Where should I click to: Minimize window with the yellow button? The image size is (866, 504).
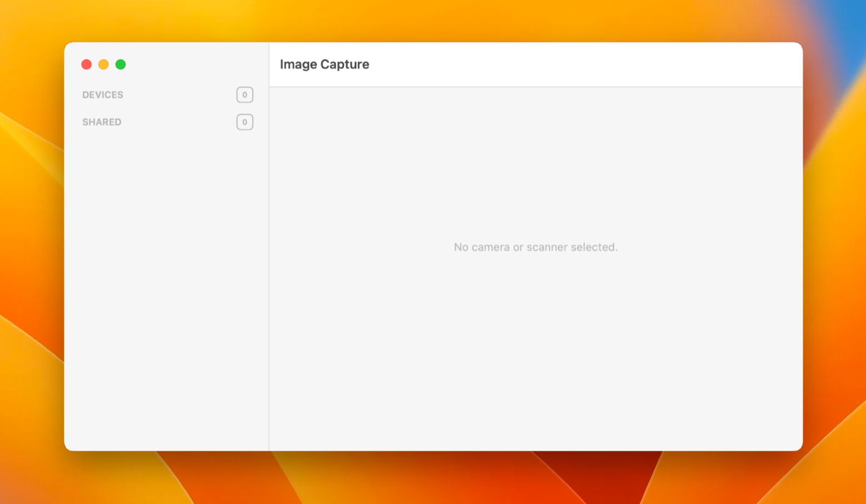coord(103,64)
